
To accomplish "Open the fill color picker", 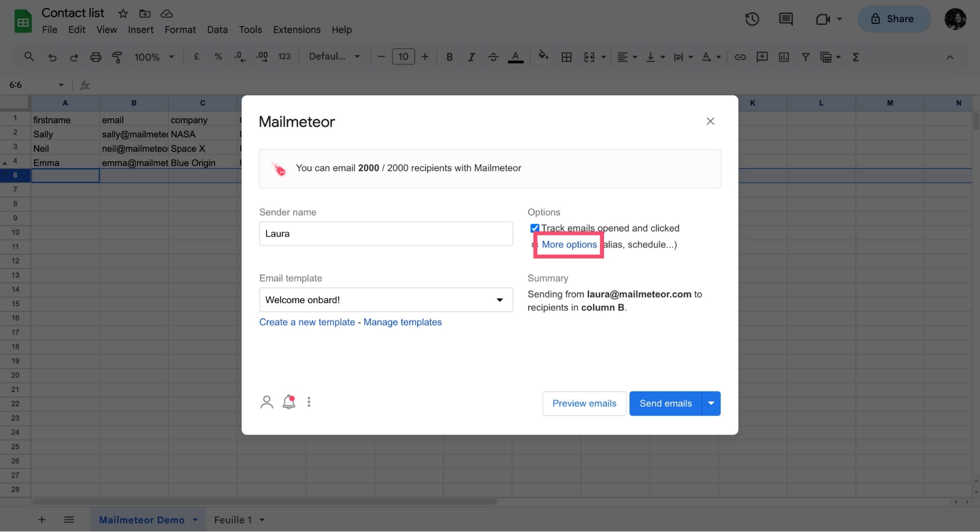I will [x=543, y=56].
